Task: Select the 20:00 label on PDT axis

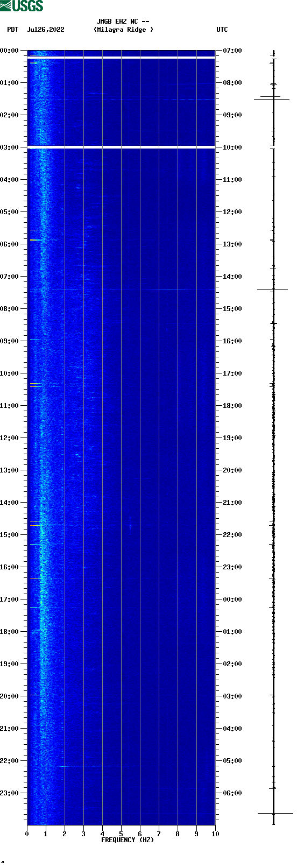Action: 9,696
